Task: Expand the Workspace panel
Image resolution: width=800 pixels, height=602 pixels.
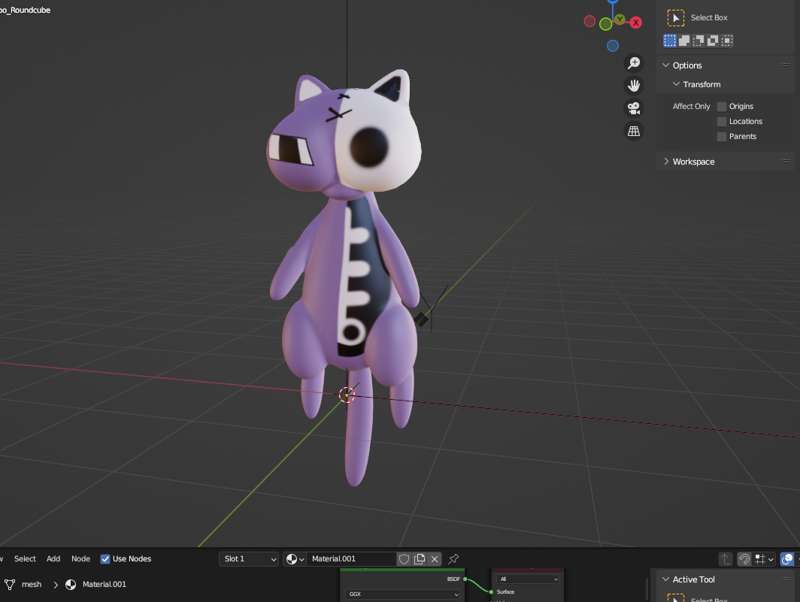Action: pos(665,161)
